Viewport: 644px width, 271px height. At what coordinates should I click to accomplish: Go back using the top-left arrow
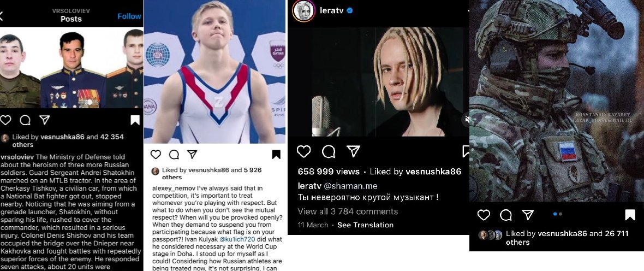click(x=1, y=16)
